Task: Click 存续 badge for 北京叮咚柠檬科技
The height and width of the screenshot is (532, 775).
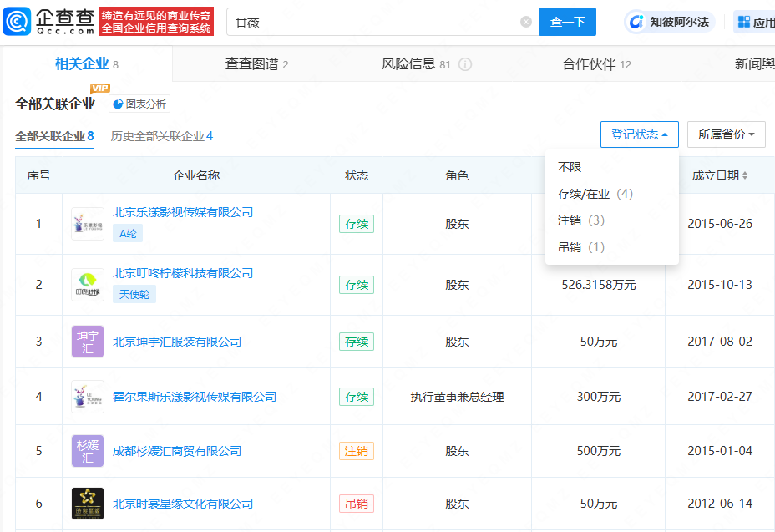Action: [x=357, y=285]
